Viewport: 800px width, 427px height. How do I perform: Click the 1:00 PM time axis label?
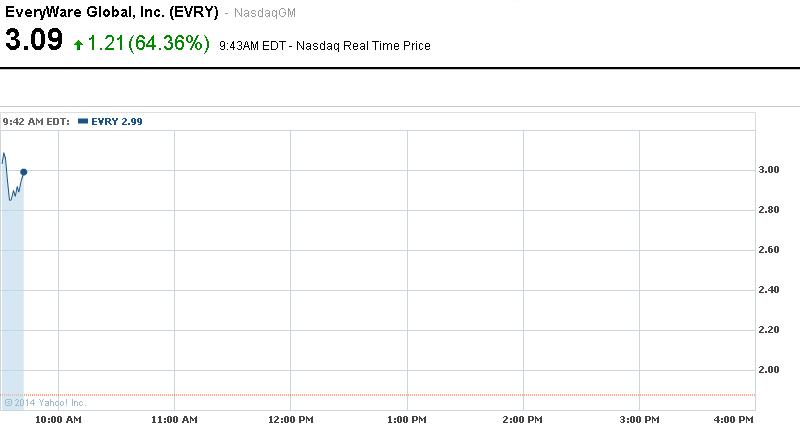(x=407, y=419)
